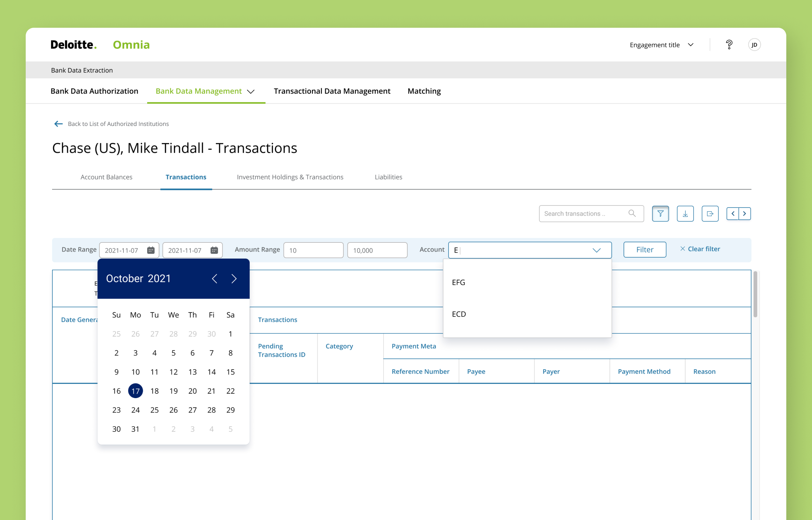The image size is (812, 520).
Task: Pick October 29 in the calendar
Action: pos(230,410)
